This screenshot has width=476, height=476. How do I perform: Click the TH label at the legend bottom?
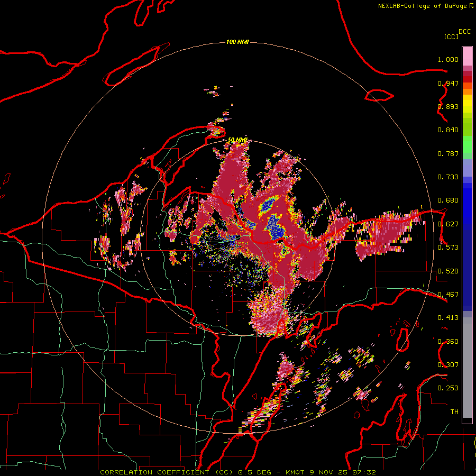click(x=454, y=412)
